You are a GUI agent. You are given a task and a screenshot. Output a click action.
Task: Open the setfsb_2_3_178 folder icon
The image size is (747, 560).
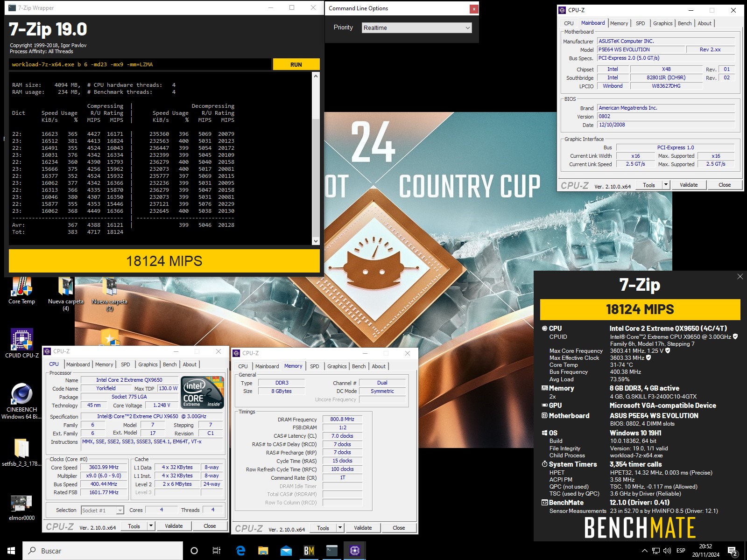21,452
